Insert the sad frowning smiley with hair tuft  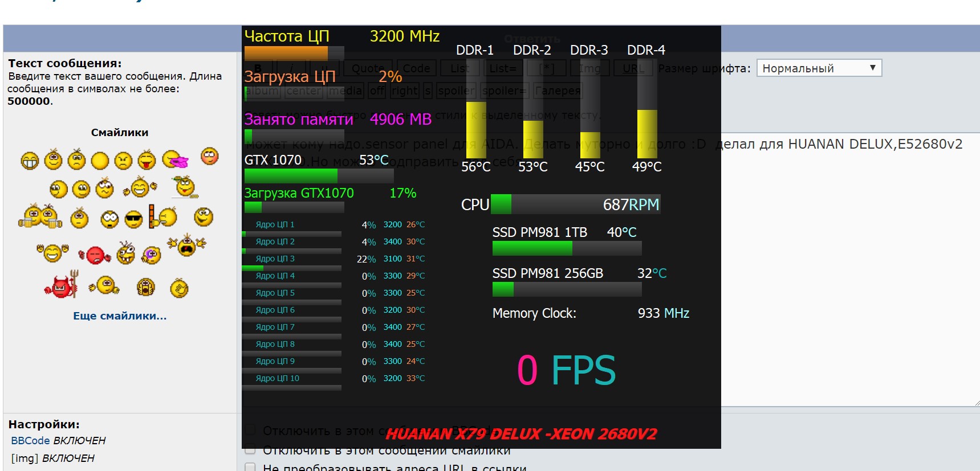pyautogui.click(x=76, y=160)
